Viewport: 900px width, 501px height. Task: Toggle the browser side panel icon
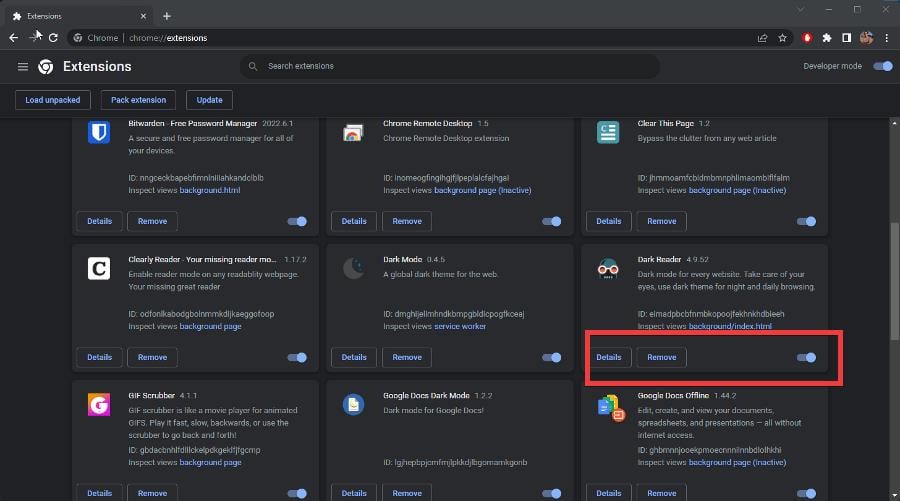pos(846,38)
